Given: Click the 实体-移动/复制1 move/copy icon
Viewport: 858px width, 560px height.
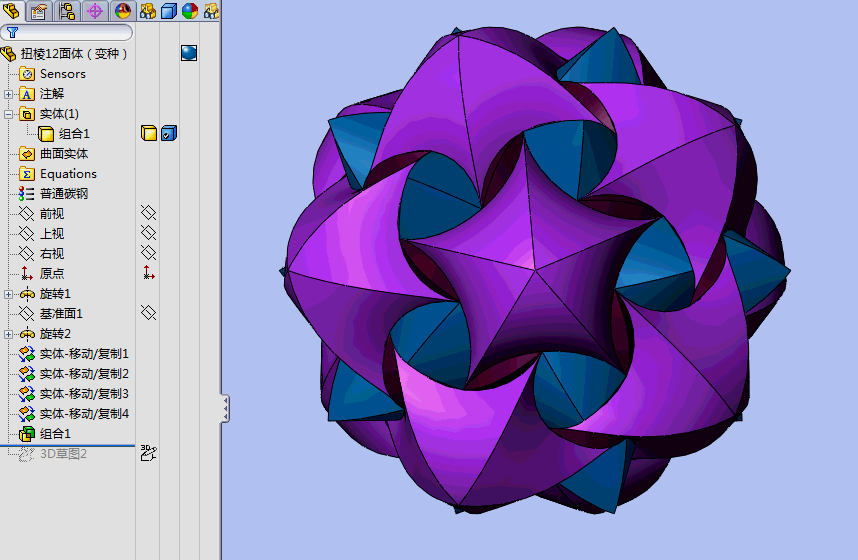Looking at the screenshot, I should pyautogui.click(x=26, y=354).
